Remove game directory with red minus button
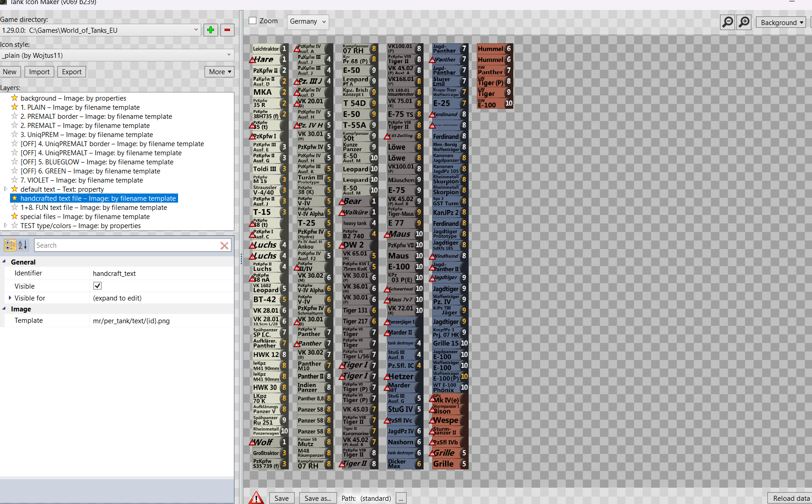Viewport: 812px width, 504px height. pos(227,30)
